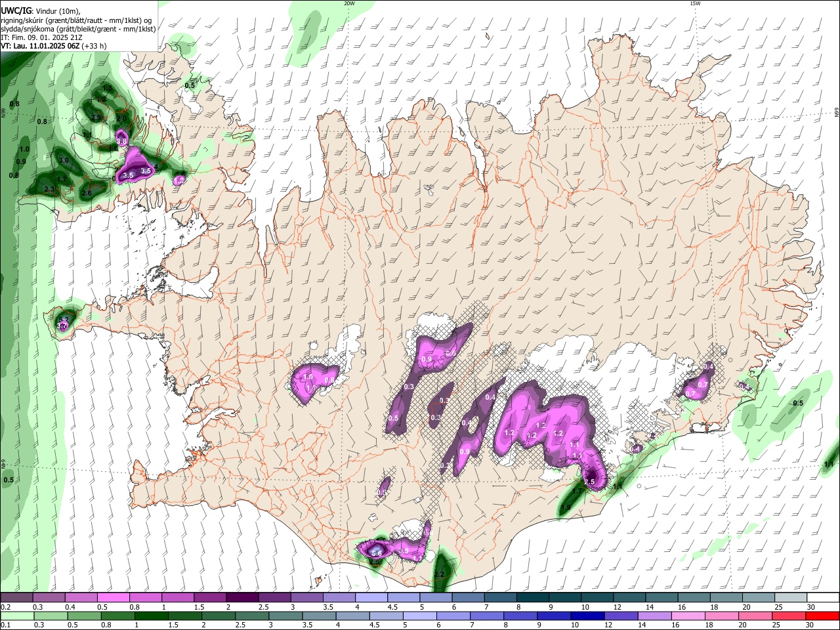This screenshot has height=630, width=840.
Task: Click the 'VT: Lau. 11.01.2025 06Z' line
Action: [39, 46]
